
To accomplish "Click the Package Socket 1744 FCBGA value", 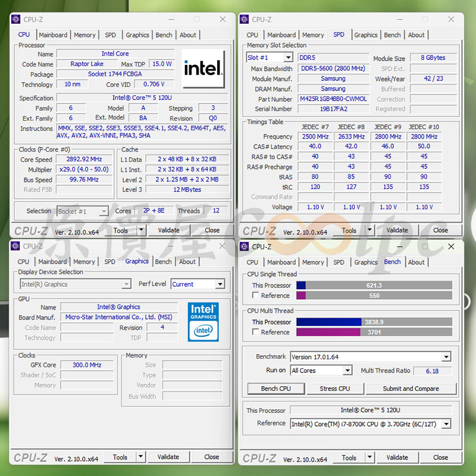I will point(115,74).
